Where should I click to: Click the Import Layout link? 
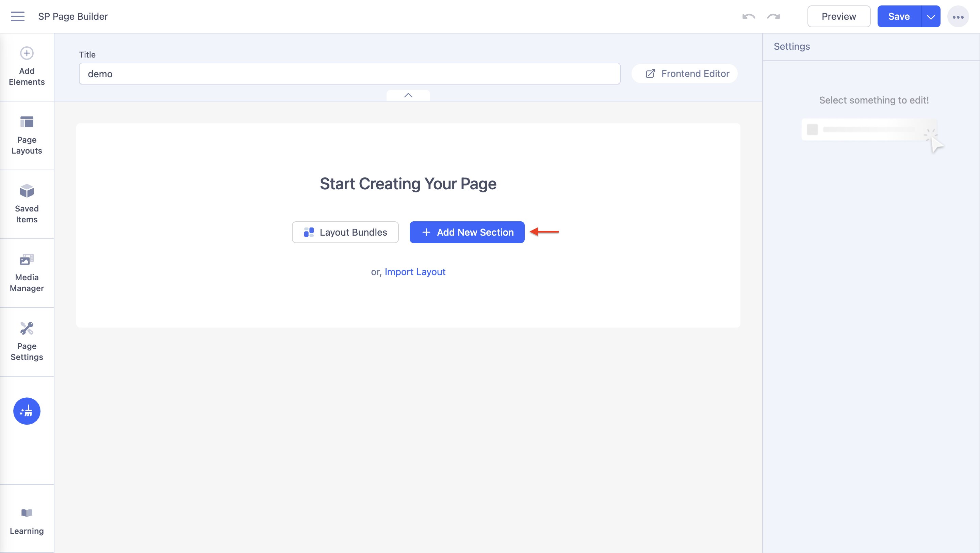tap(415, 272)
